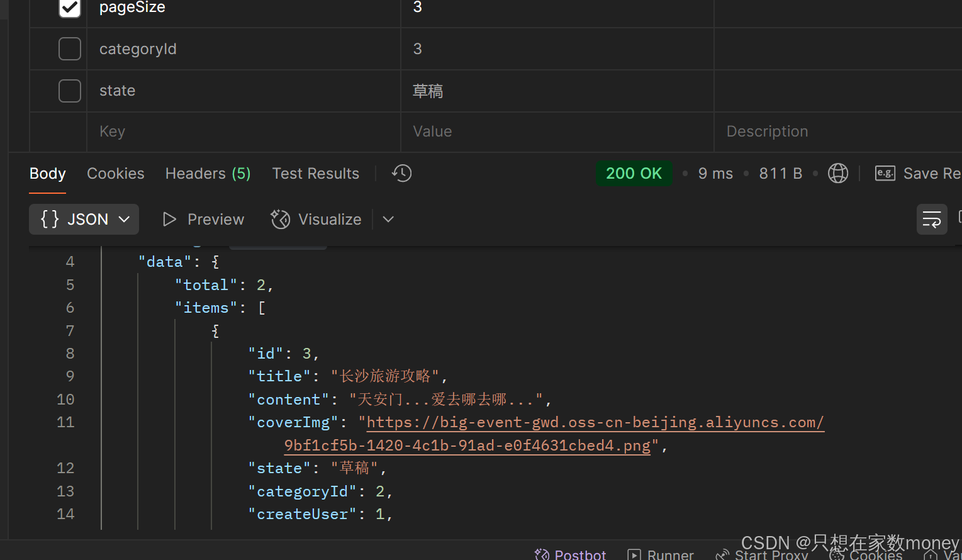The image size is (962, 560).
Task: Open the Test Results tab
Action: 316,174
